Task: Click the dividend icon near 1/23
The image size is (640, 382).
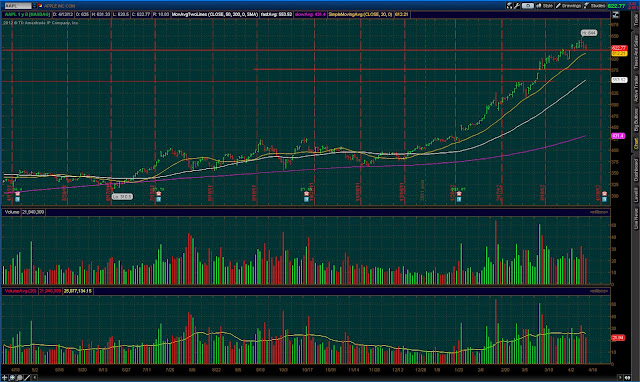Action: tap(459, 199)
